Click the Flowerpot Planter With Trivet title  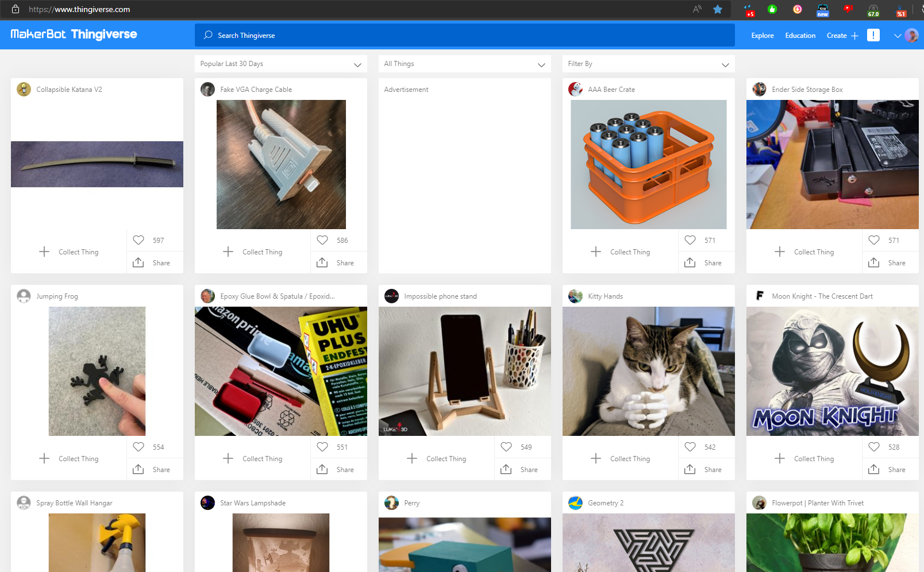[x=818, y=503]
